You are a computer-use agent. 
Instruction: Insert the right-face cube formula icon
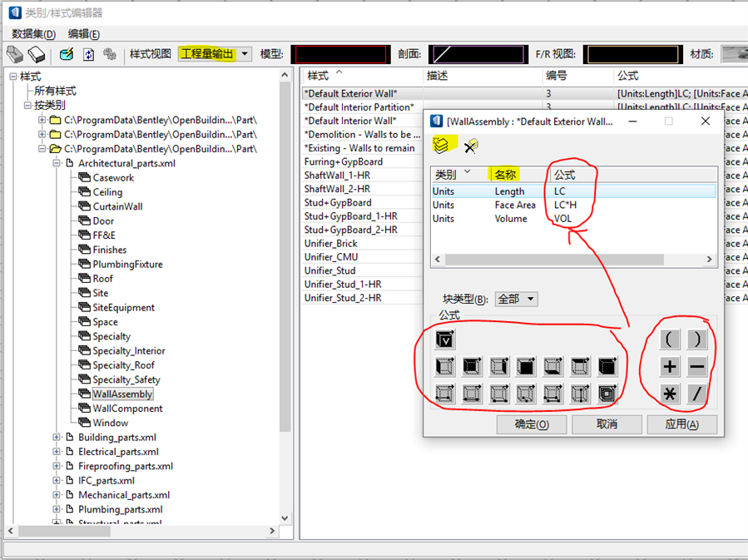pos(499,366)
